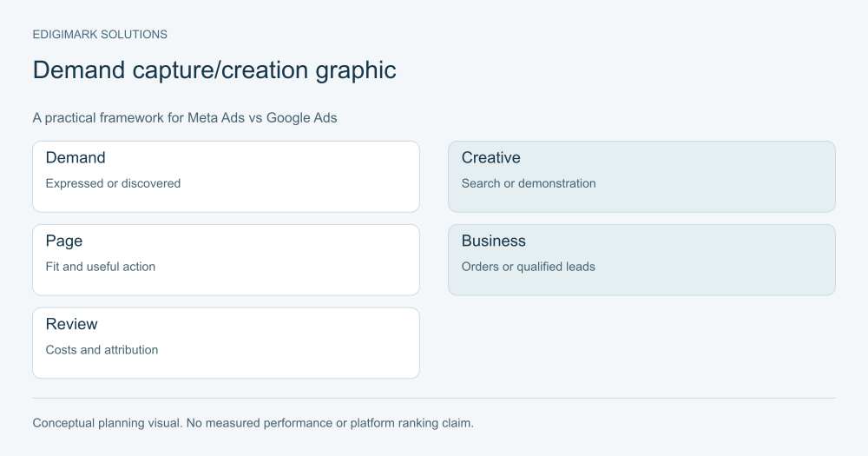868x456 pixels.
Task: Click the 'Expressed or discovered' text
Action: (113, 183)
